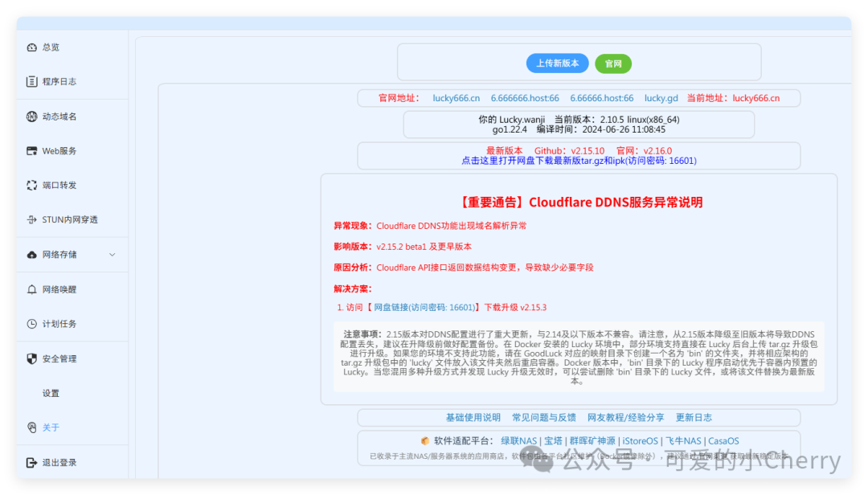Open the 计划任务 scheduled tasks clock icon
The height and width of the screenshot is (495, 868).
pos(31,324)
